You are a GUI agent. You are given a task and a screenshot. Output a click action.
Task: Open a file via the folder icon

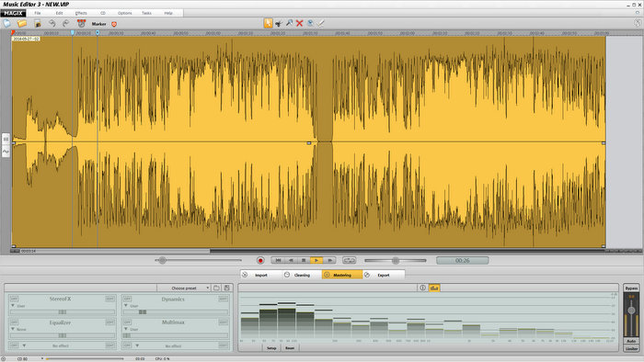tap(22, 23)
